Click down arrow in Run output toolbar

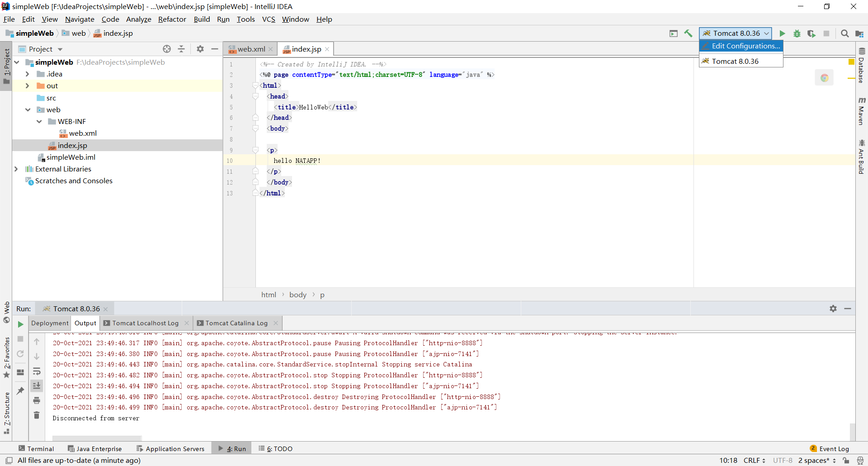[x=37, y=357]
